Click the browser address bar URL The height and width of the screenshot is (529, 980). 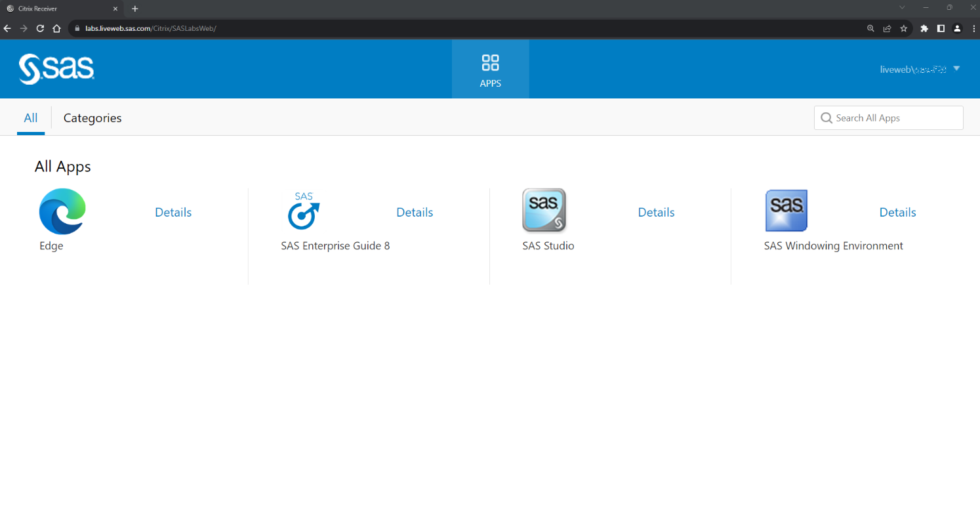tap(151, 28)
